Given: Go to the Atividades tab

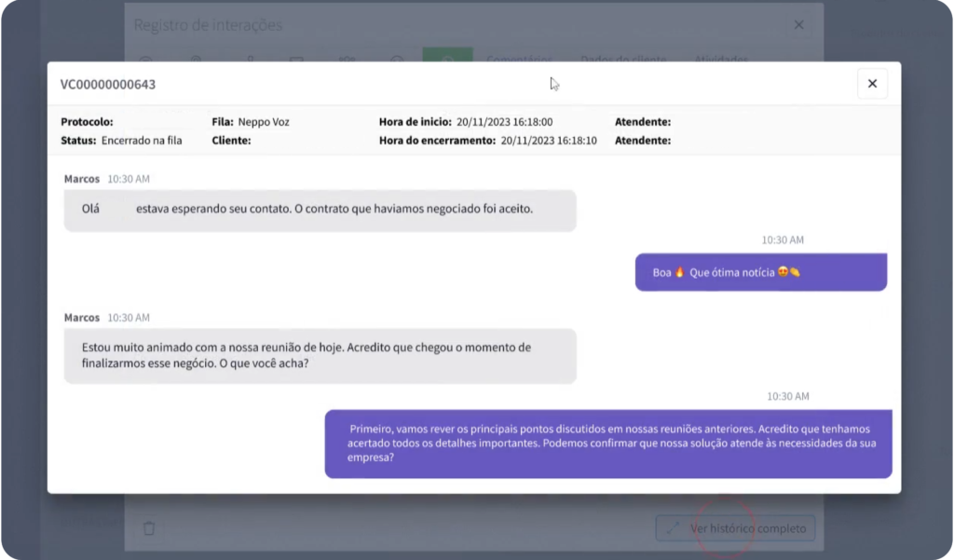Looking at the screenshot, I should tap(721, 59).
